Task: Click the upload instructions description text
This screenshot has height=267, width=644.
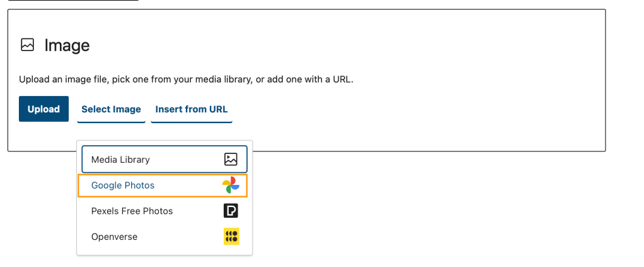Action: point(186,80)
